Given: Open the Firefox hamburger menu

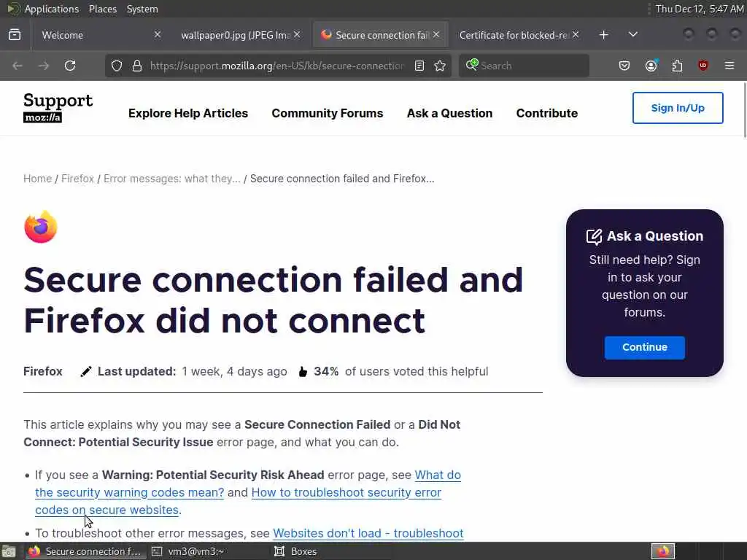Looking at the screenshot, I should [729, 66].
